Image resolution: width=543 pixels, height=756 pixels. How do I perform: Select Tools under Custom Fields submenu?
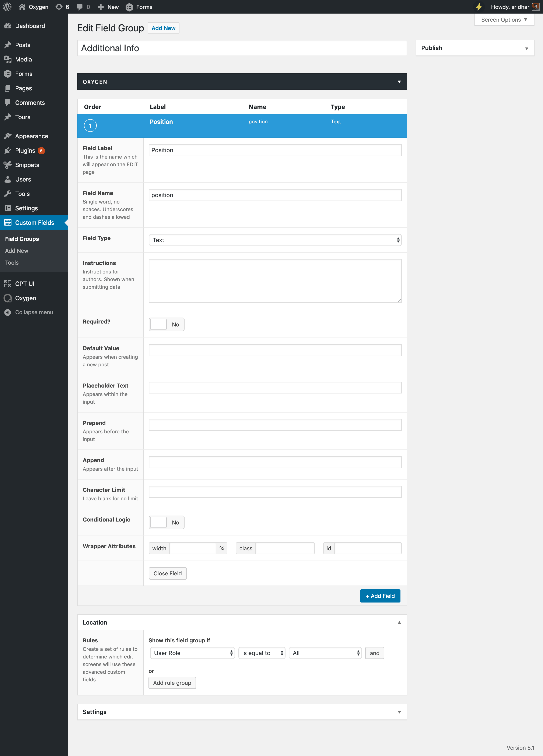pos(12,263)
